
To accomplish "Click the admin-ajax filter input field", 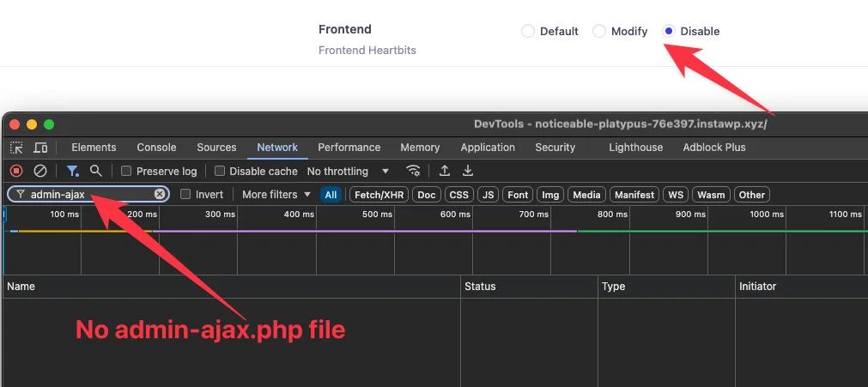I will tap(88, 194).
